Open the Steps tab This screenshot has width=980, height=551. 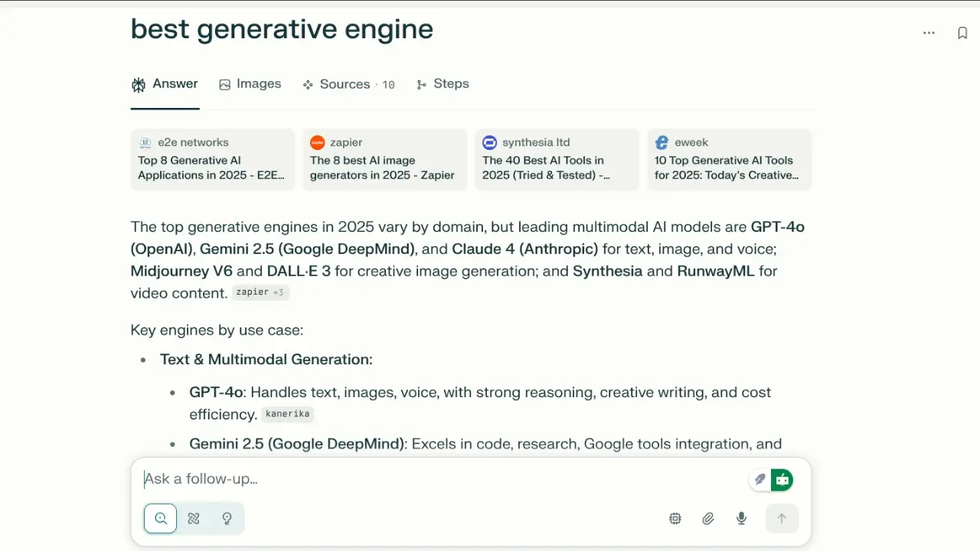(443, 84)
